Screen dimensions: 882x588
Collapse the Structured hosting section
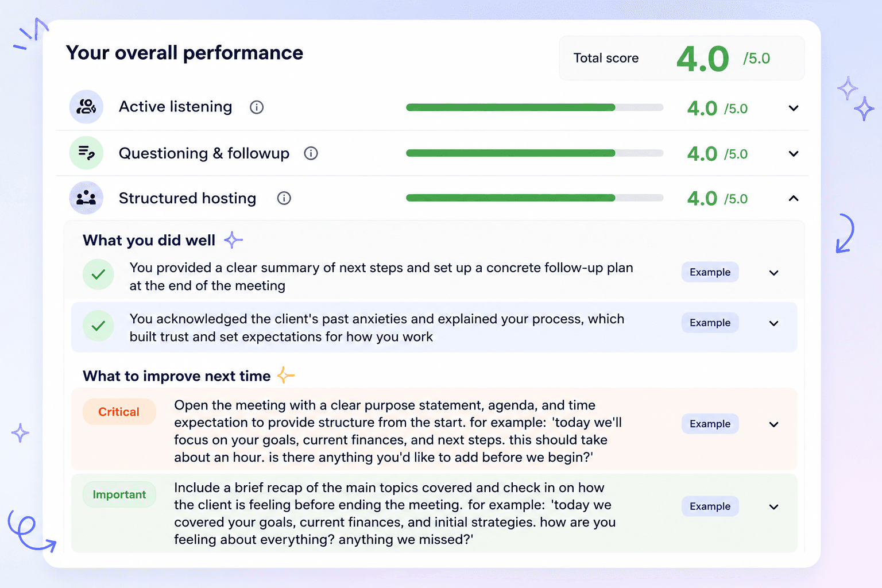794,198
